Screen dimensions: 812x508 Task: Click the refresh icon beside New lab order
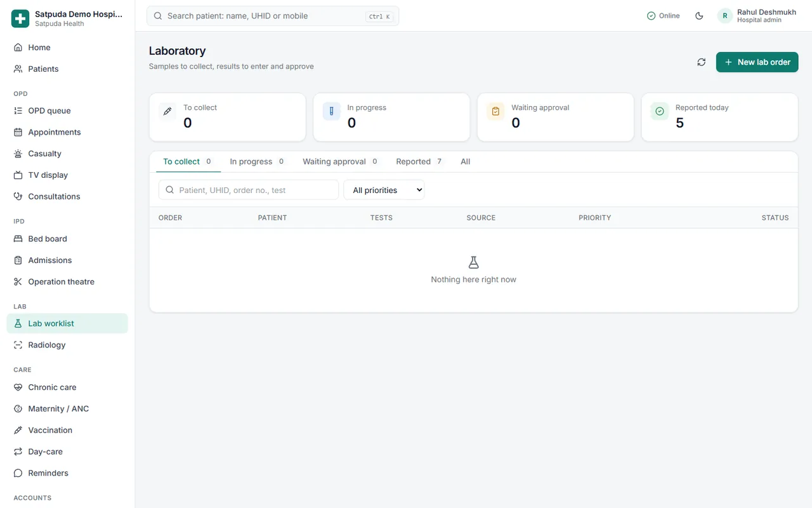pos(701,62)
